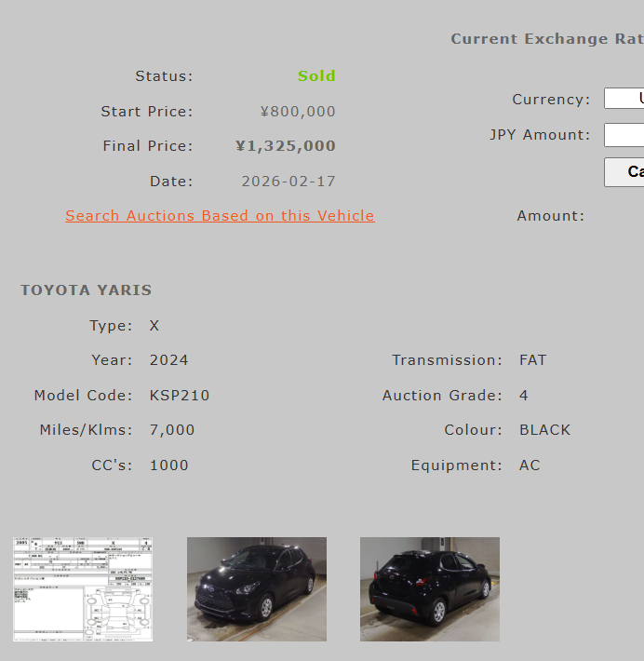Open the rear view photo of the black Yaris
This screenshot has width=644, height=661.
click(x=430, y=589)
